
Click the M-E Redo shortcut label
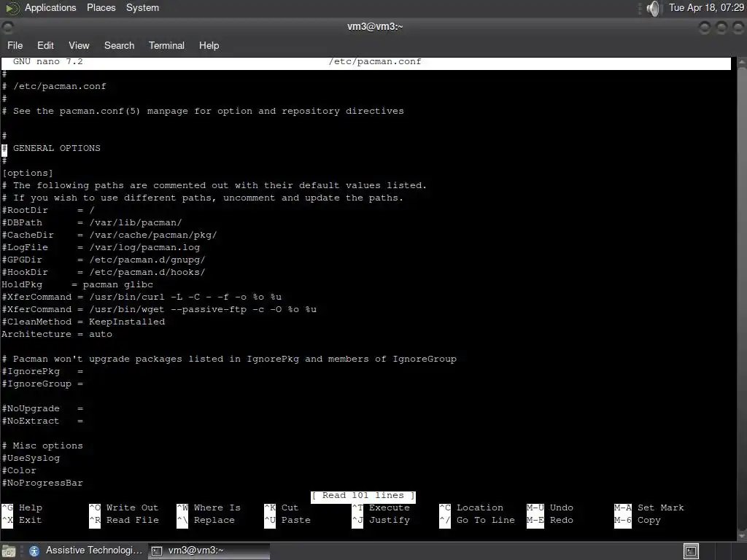coord(550,520)
